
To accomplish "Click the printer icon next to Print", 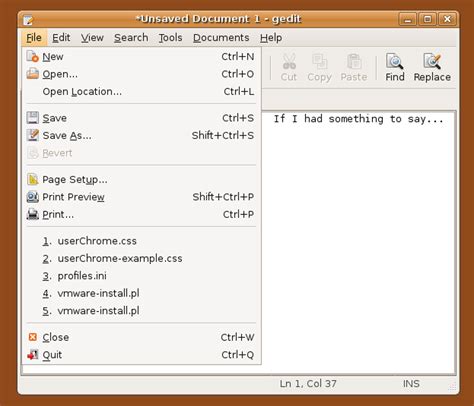I will coord(33,214).
